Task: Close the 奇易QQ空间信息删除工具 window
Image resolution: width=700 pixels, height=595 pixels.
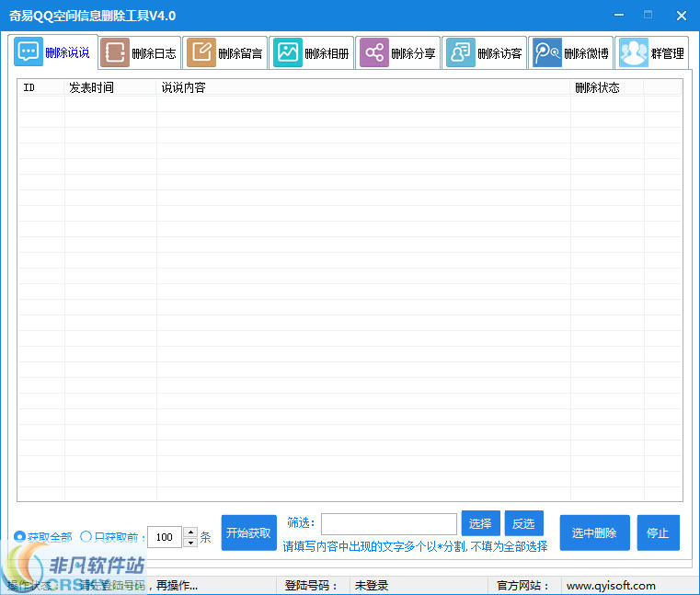Action: pyautogui.click(x=682, y=16)
